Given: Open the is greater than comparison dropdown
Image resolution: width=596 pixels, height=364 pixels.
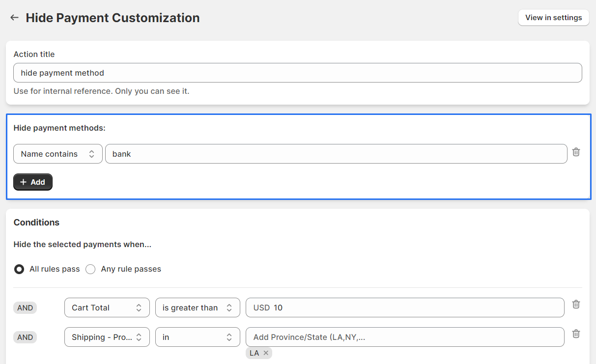Looking at the screenshot, I should 198,308.
